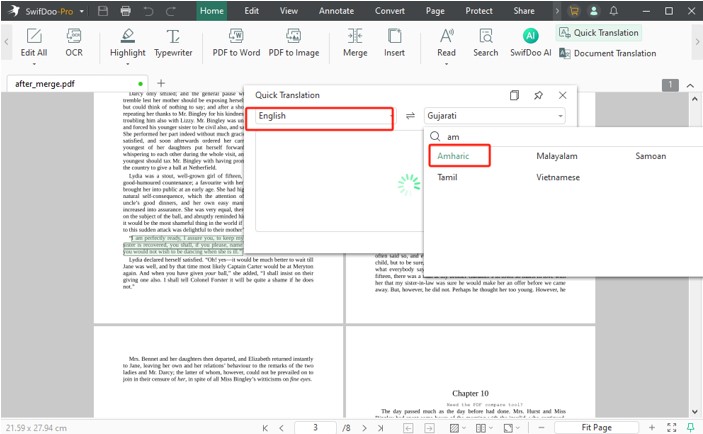703x434 pixels.
Task: Close the Quick Translation panel
Action: (562, 95)
